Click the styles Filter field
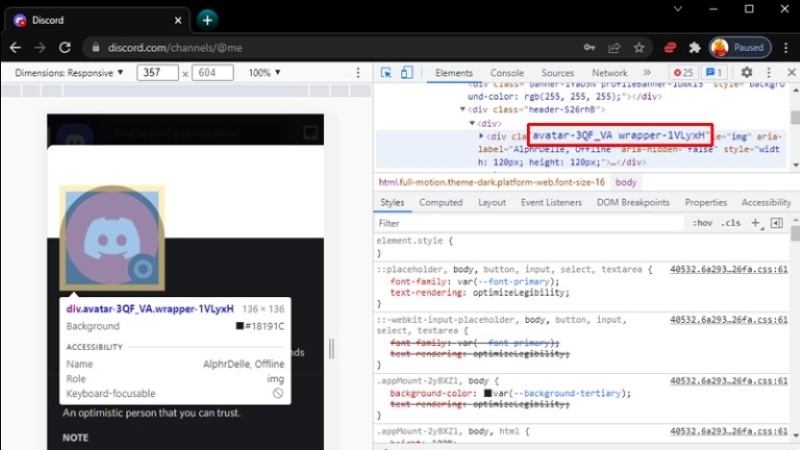This screenshot has height=450, width=800. tap(528, 223)
